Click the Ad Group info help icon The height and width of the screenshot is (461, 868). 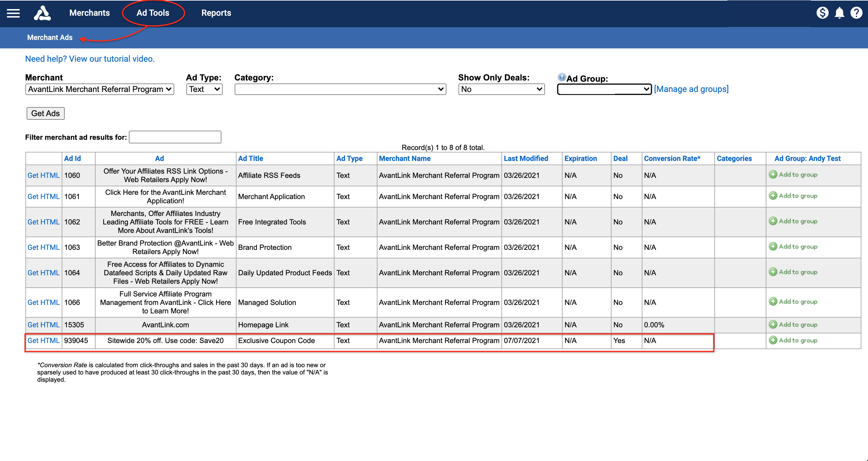562,77
